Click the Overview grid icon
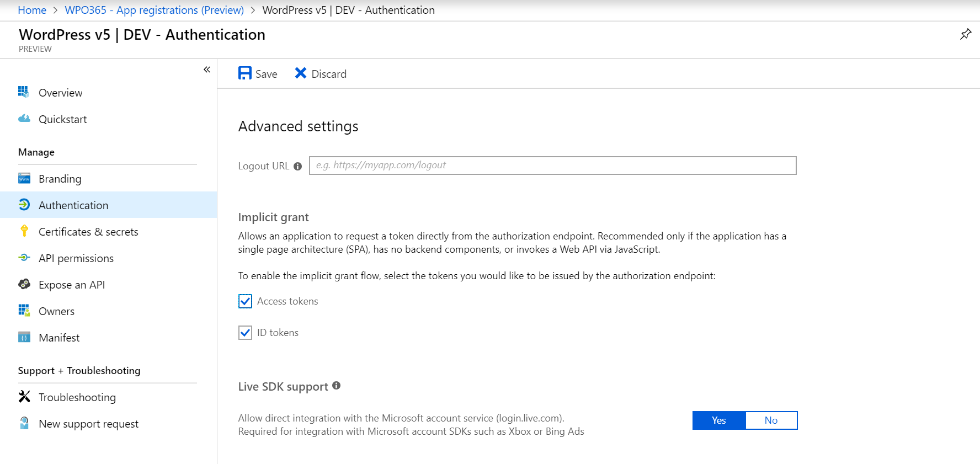The height and width of the screenshot is (464, 980). coord(24,92)
